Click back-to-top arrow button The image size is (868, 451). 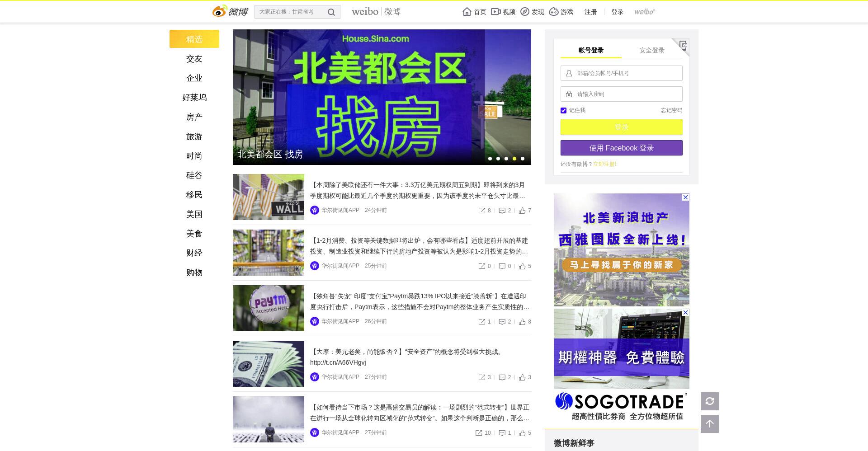[x=710, y=424]
